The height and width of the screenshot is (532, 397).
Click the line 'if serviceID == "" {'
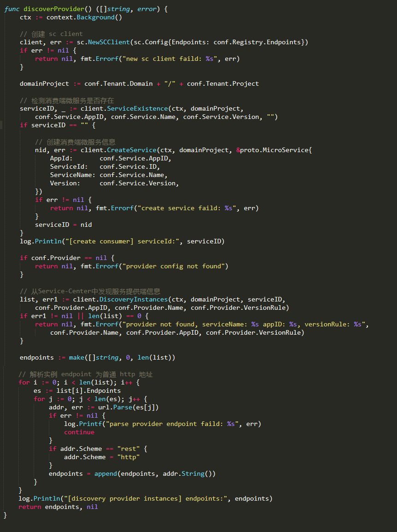point(58,125)
